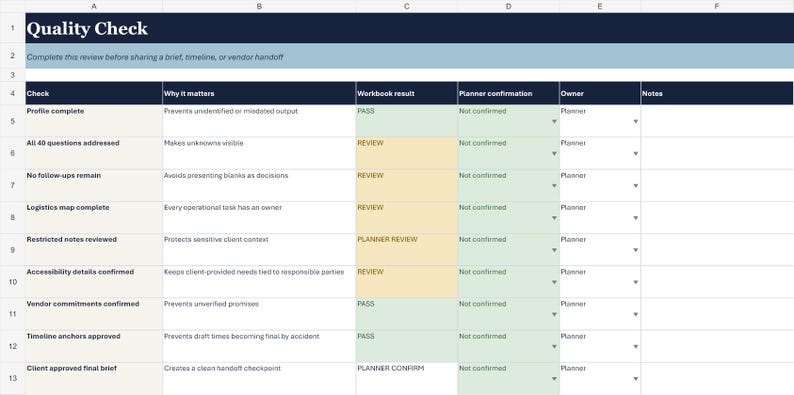Select the 'Client approved final brief' cell

tap(94, 378)
